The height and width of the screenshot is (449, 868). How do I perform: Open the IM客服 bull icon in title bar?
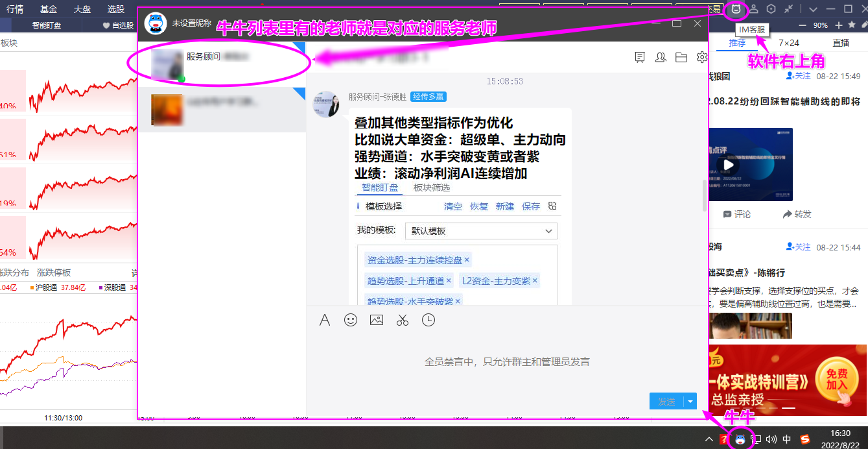tap(736, 9)
